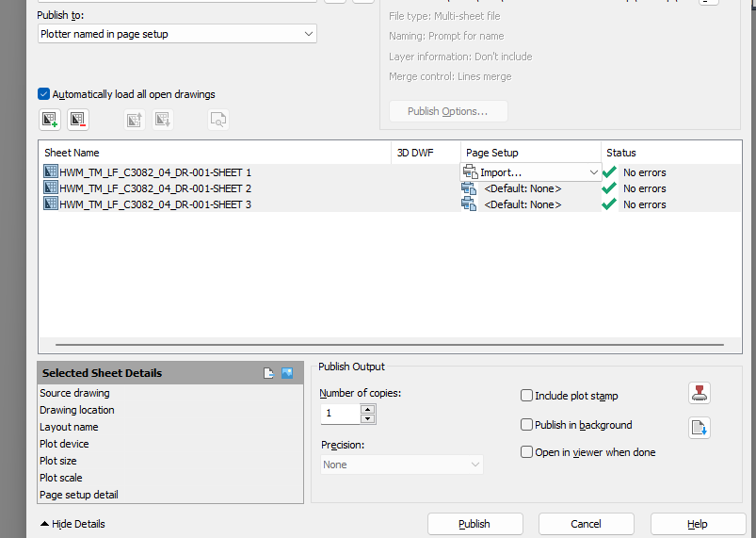756x538 pixels.
Task: Click the Preview sheet icon
Action: pos(218,120)
